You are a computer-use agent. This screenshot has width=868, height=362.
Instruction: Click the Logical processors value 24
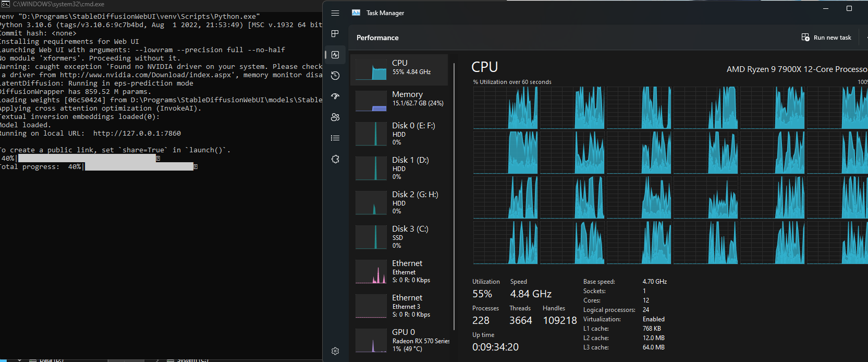click(646, 310)
